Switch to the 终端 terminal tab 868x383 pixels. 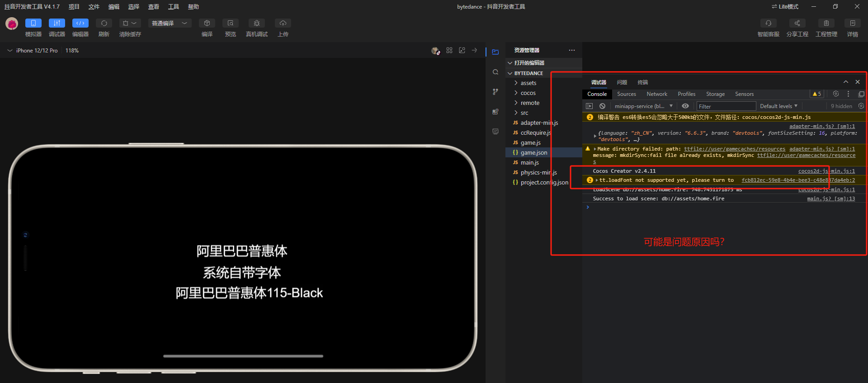pos(643,82)
